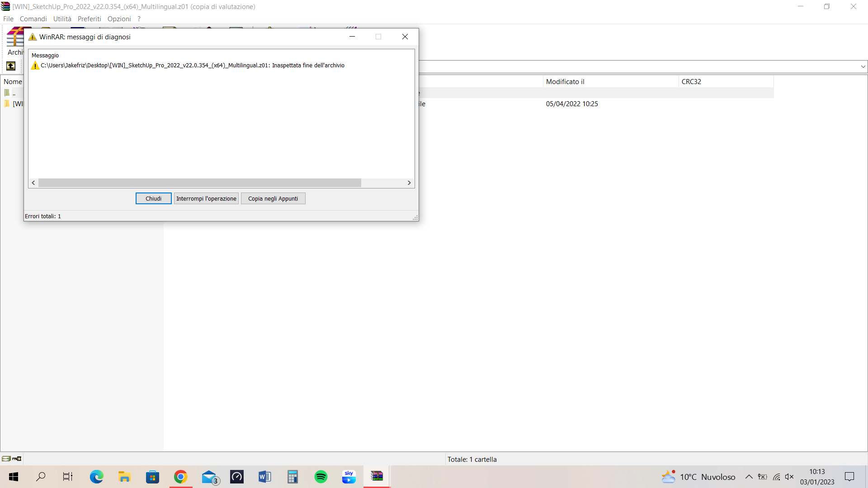Open the clock showing 10:13 03/01/2023

pos(817,477)
